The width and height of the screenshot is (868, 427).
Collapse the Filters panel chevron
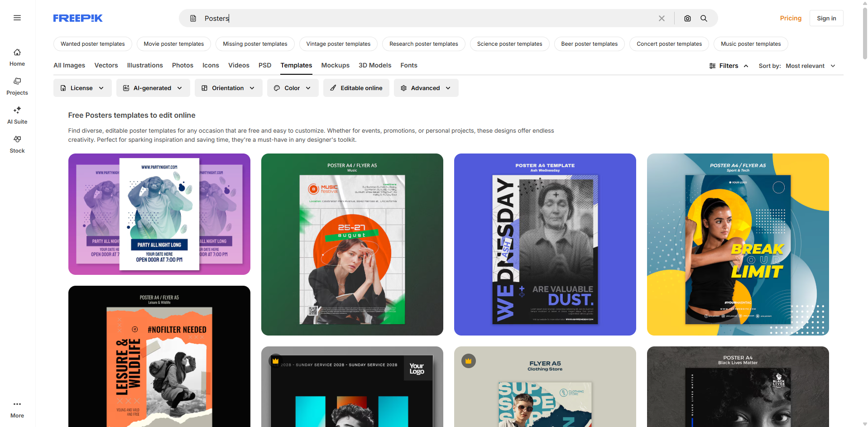[746, 66]
